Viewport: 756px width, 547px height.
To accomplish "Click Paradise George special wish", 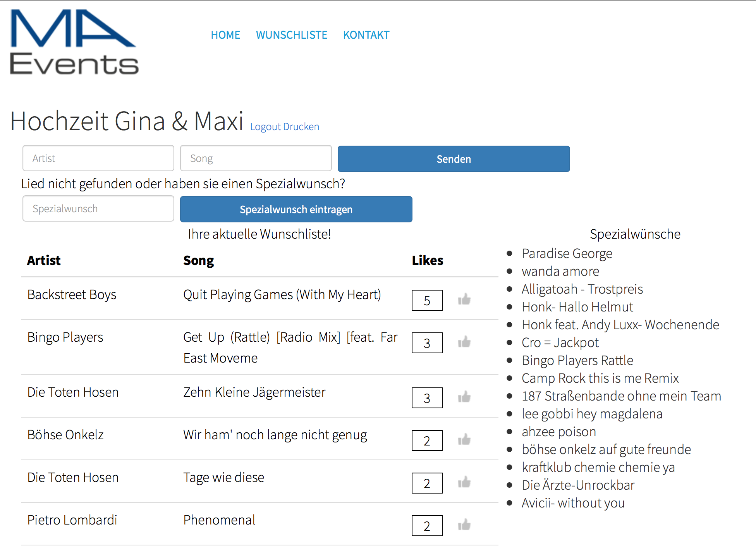I will coord(567,253).
